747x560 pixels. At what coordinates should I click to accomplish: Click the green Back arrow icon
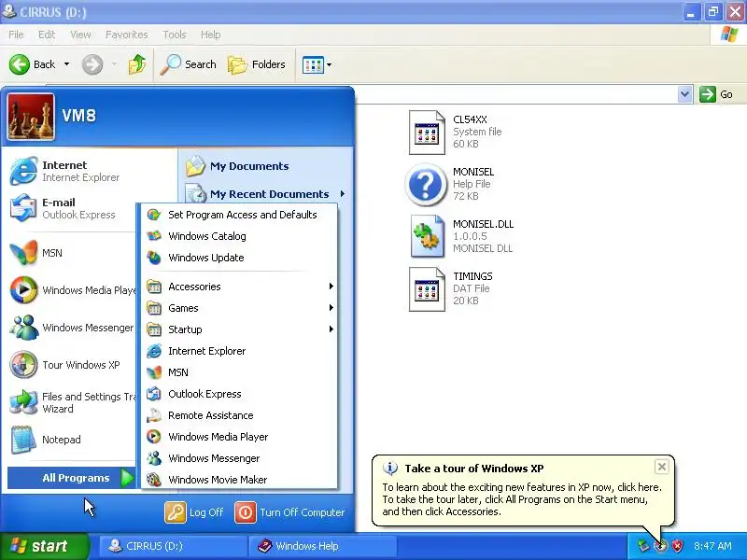(x=20, y=64)
